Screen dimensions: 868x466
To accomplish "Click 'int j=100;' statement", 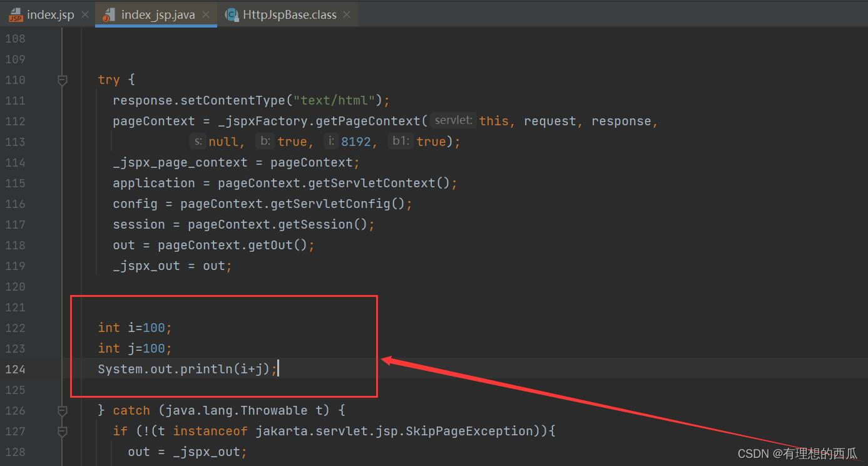I will [135, 348].
